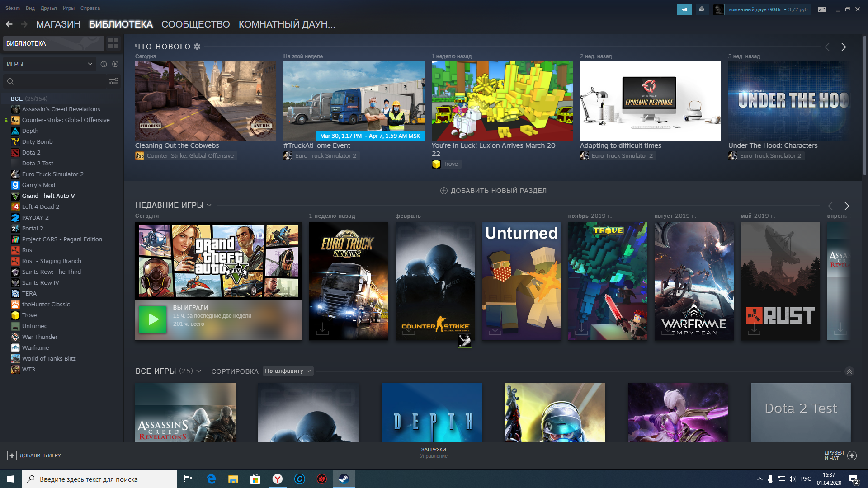Open the Друзья menu

[x=48, y=8]
